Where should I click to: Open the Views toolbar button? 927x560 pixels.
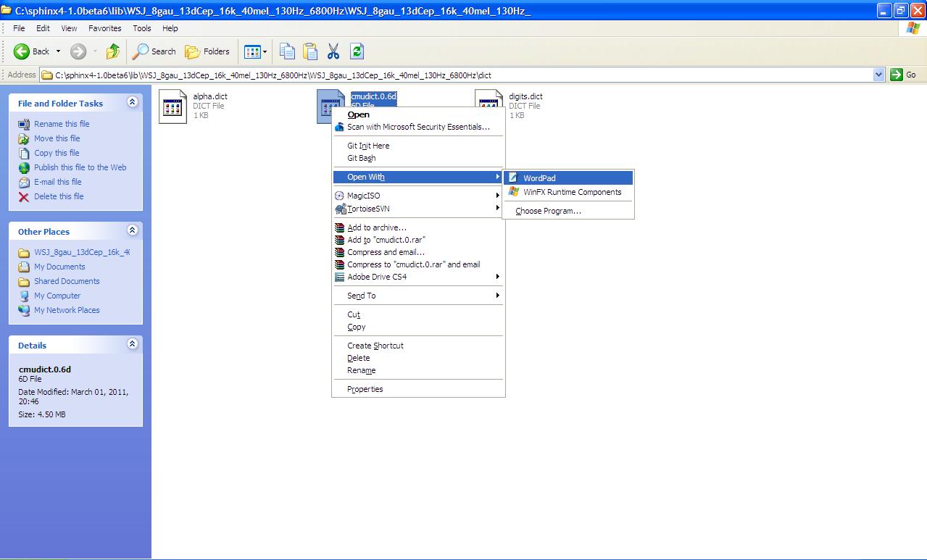click(x=256, y=51)
